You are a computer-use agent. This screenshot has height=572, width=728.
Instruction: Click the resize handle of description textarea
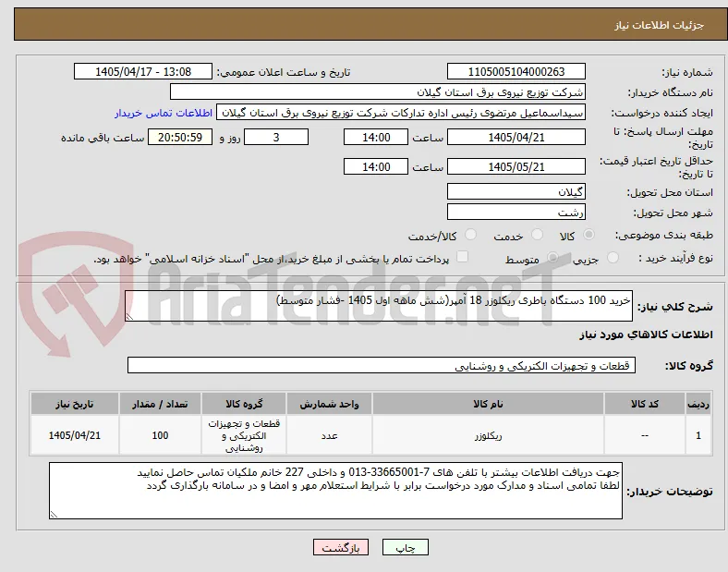pos(129,317)
